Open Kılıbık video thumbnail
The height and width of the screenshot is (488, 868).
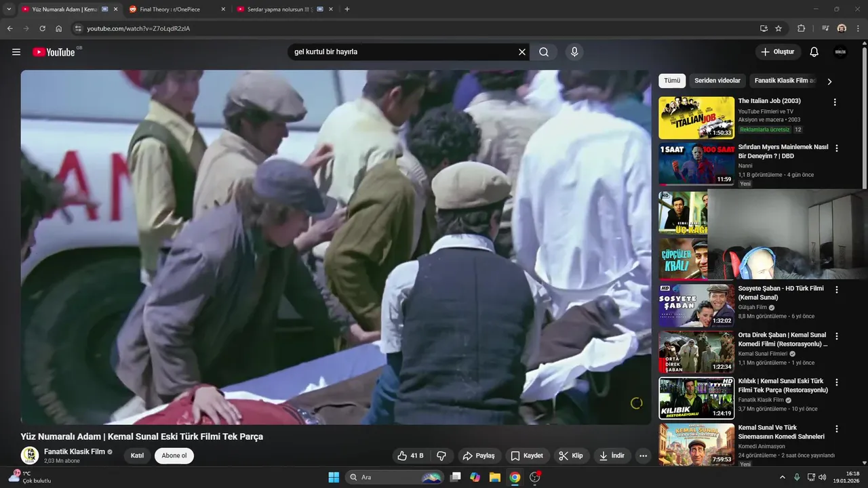696,398
